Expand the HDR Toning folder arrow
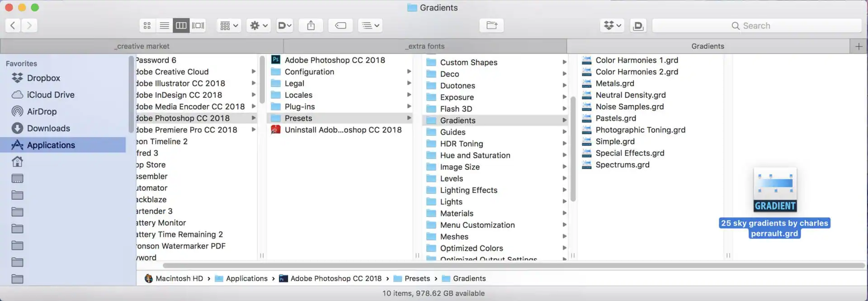The width and height of the screenshot is (868, 301). 564,143
